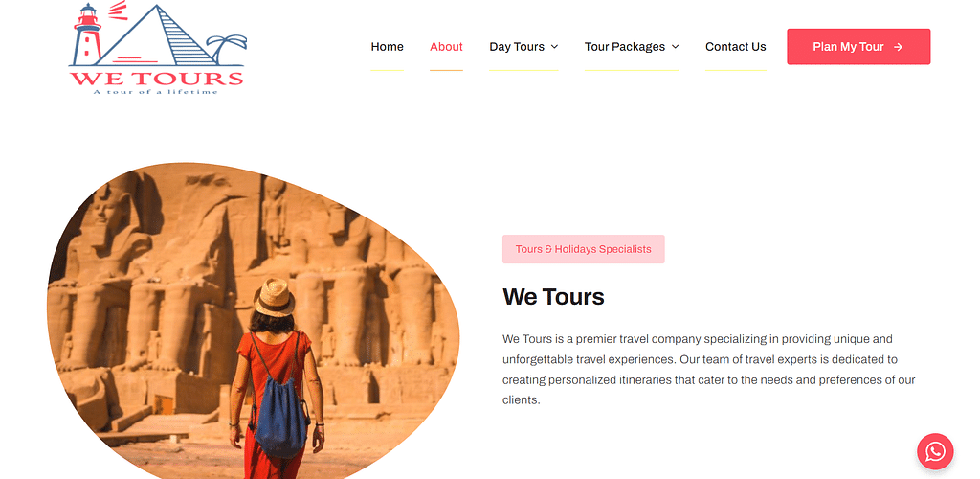Click the palm tree in logo
Screen dimensions: 980x479
[227, 49]
